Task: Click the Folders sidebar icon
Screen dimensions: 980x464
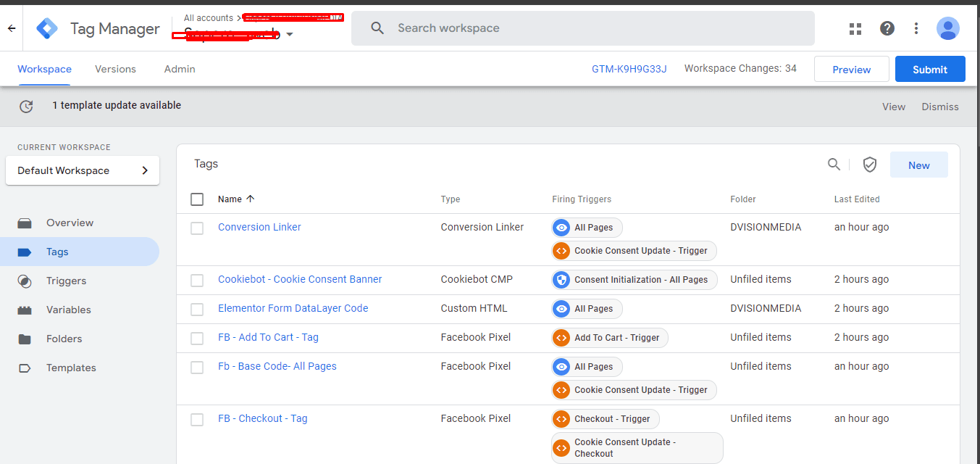Action: (x=25, y=339)
